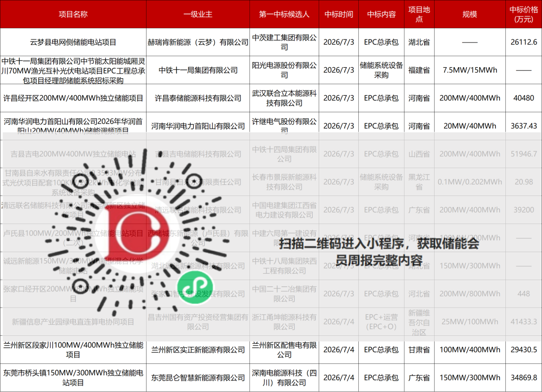Click the '中标价格(万元)' column header
Image resolution: width=542 pixels, height=392 pixels.
pos(523,14)
